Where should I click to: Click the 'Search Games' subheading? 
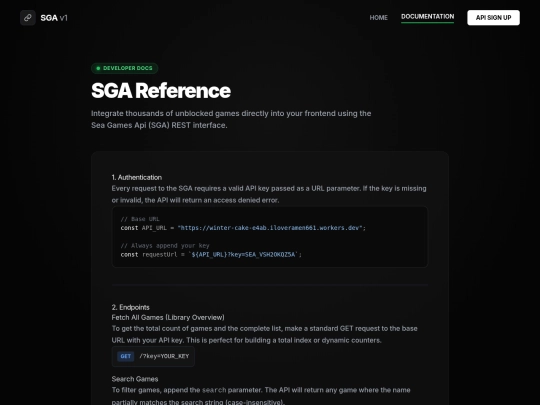(x=135, y=379)
